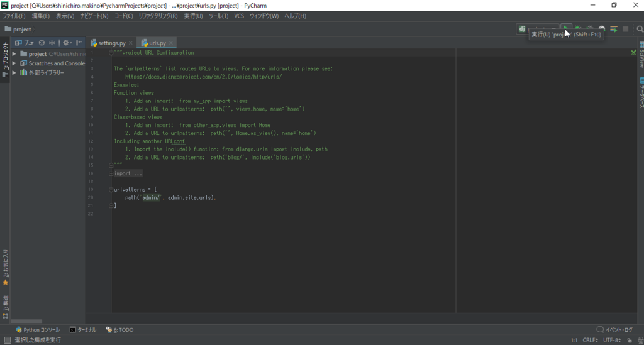
Task: Click the grey stop square icon
Action: [x=626, y=29]
